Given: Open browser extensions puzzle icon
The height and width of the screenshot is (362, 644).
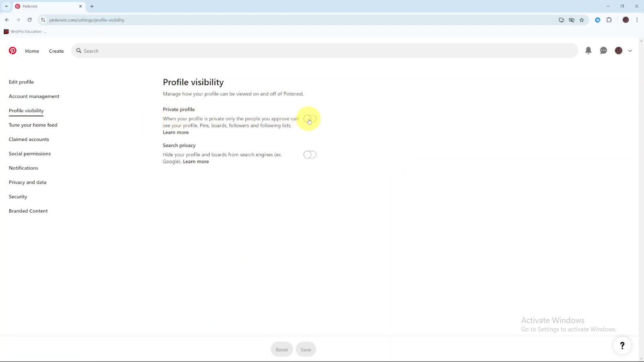Looking at the screenshot, I should (x=609, y=20).
